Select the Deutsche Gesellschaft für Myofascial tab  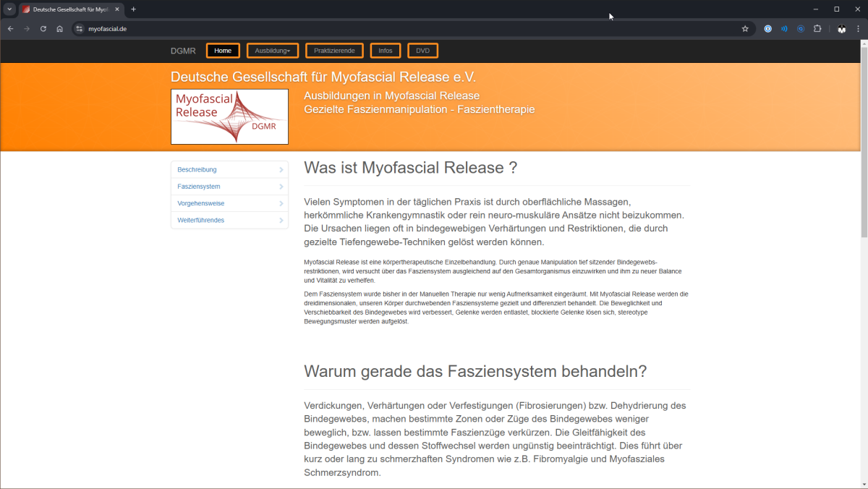[71, 9]
